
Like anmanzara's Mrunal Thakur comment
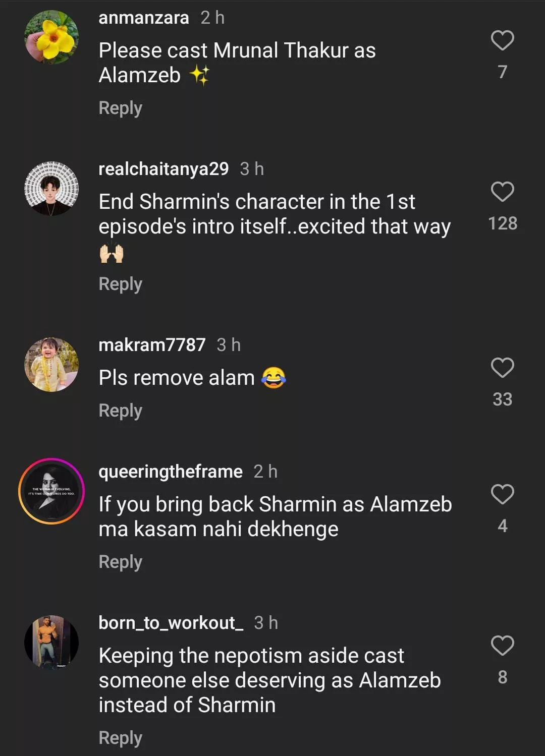[x=502, y=41]
